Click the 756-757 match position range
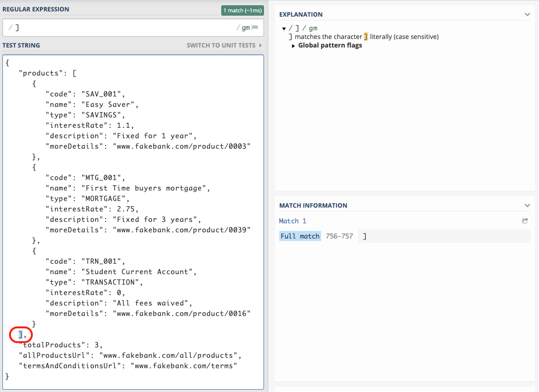Viewport: 539px width, 392px height. pyautogui.click(x=339, y=236)
